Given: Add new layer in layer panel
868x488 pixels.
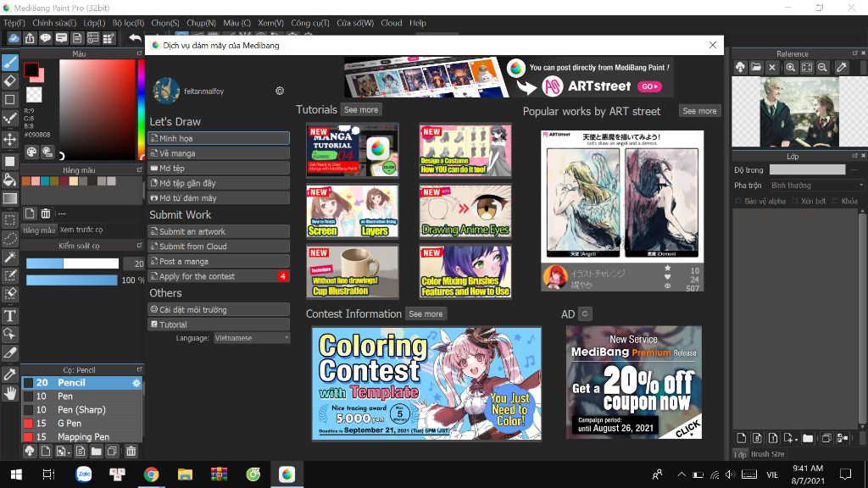Looking at the screenshot, I should click(741, 438).
